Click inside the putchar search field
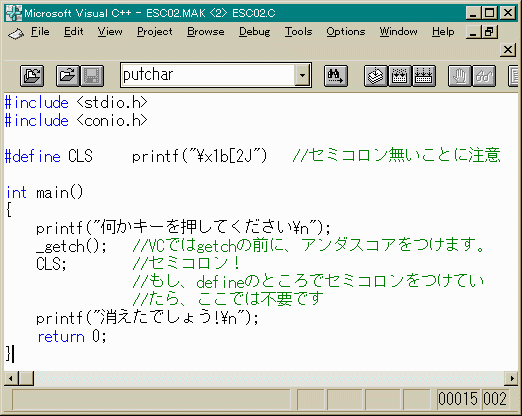This screenshot has height=416, width=522. click(208, 75)
